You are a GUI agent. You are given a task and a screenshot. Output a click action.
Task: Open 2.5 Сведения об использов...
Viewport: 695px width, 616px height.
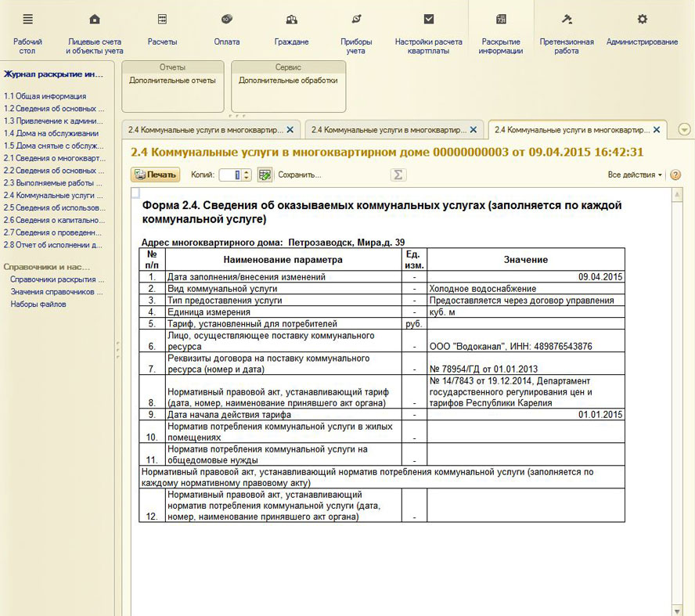point(55,208)
